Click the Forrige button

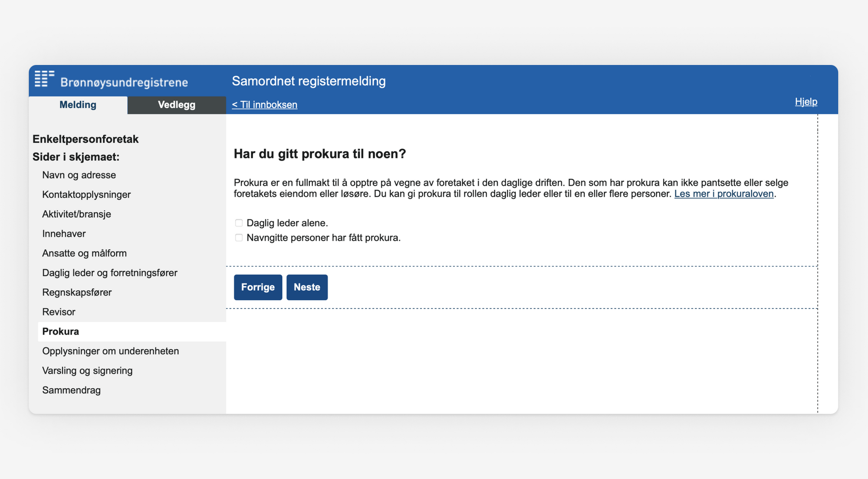coord(258,287)
